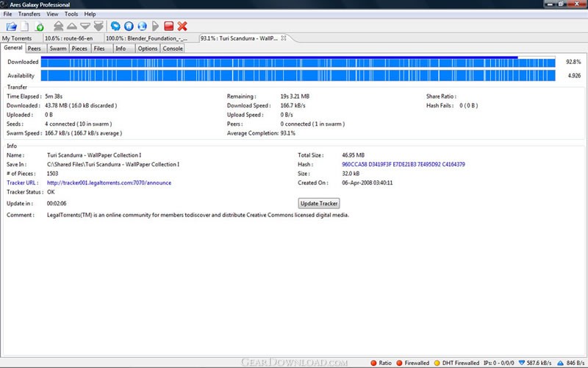Open the Tools menu
588x368 pixels.
coord(71,14)
